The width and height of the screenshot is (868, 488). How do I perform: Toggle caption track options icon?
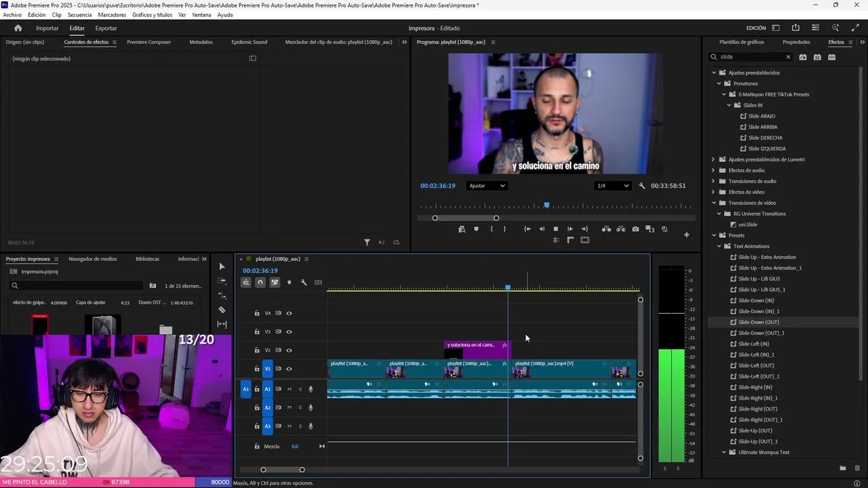(318, 282)
